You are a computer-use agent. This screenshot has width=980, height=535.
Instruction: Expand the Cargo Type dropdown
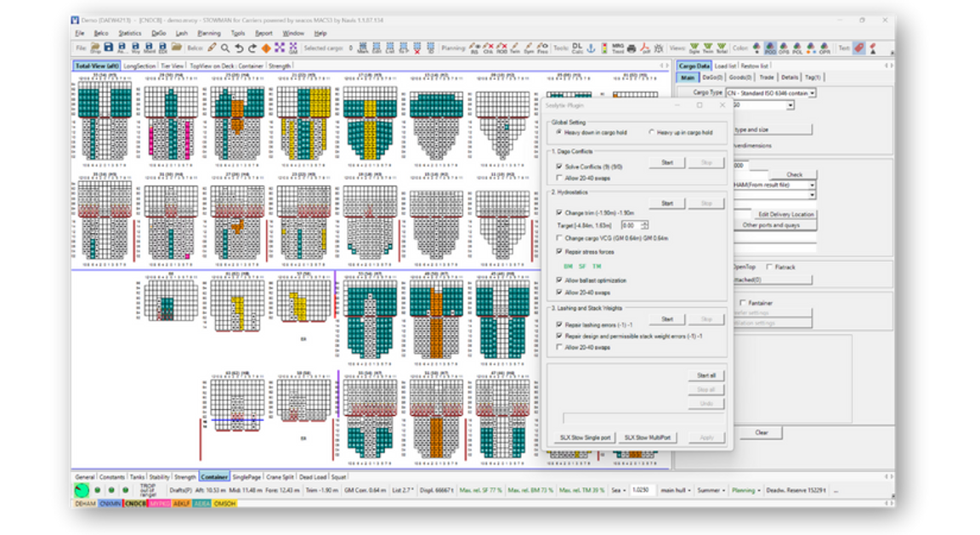(813, 93)
